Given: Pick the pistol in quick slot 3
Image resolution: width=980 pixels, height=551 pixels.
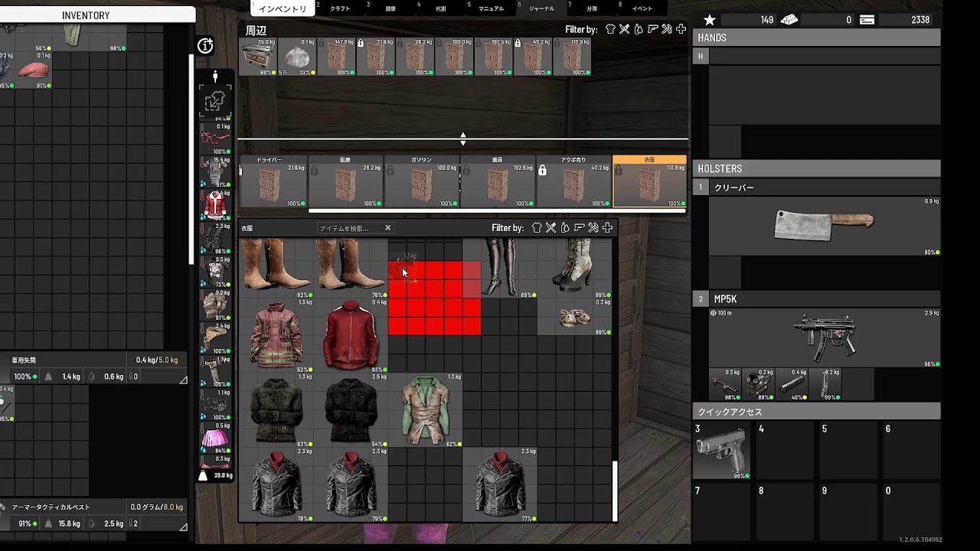Looking at the screenshot, I should pos(721,451).
